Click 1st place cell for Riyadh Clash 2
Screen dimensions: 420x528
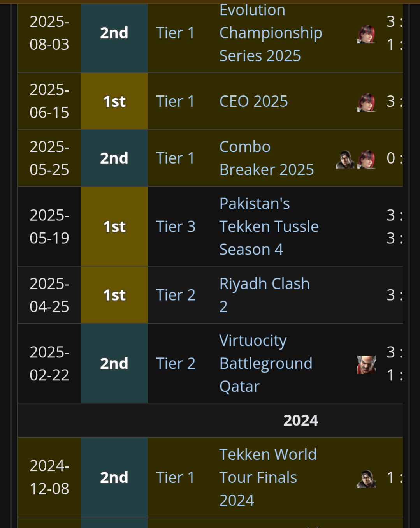click(x=114, y=295)
